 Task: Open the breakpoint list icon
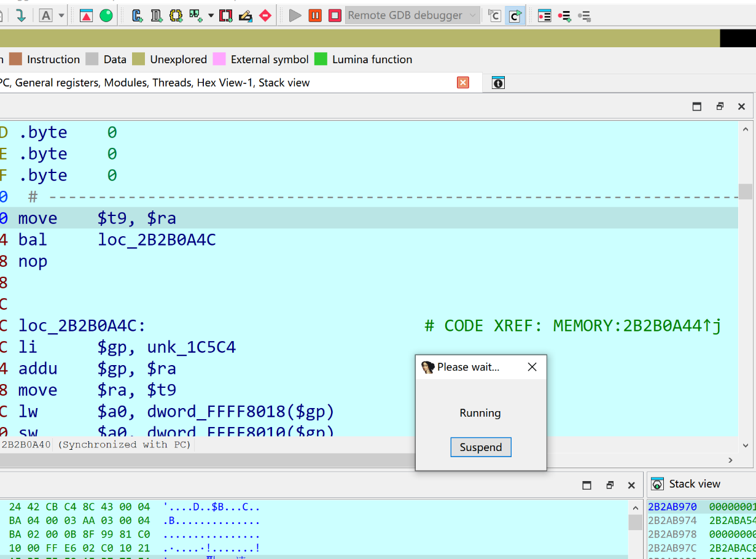(x=544, y=15)
